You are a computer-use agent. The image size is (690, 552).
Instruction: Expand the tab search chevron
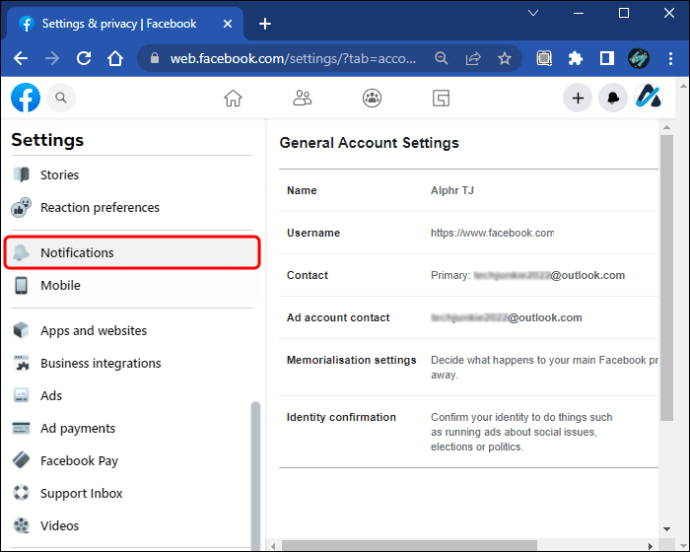point(529,14)
